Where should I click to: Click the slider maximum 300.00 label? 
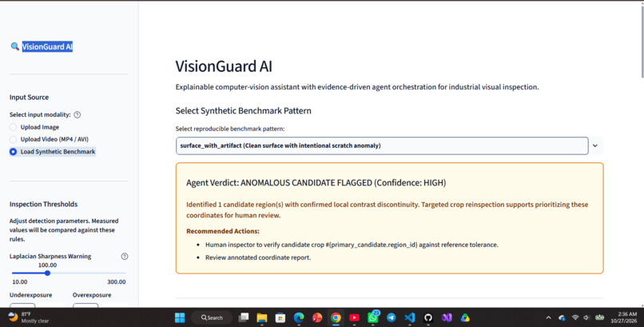117,281
